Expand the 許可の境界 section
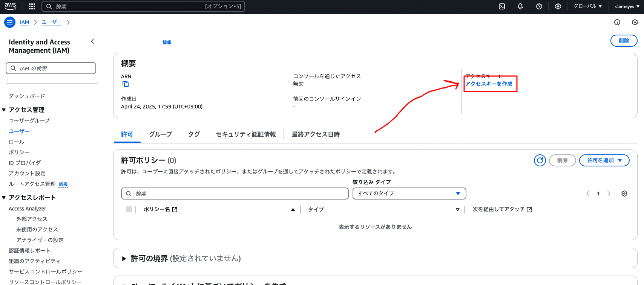 click(x=124, y=259)
